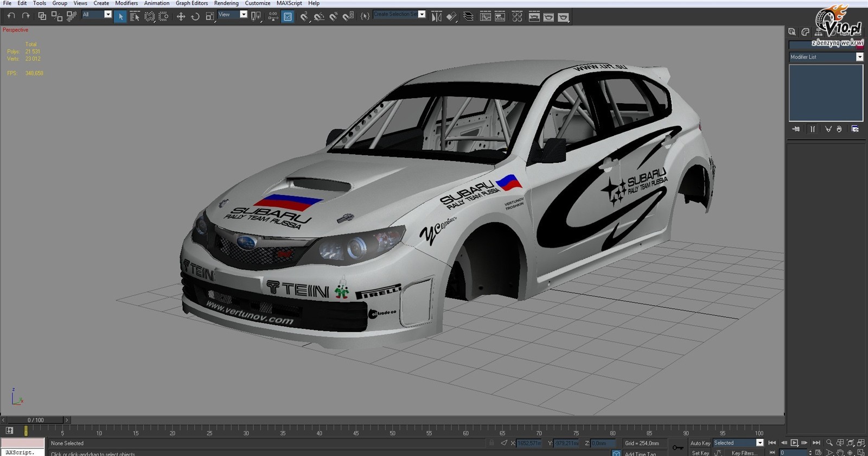Toggle Percent Snap magnet icon
868x456 pixels.
coord(334,17)
